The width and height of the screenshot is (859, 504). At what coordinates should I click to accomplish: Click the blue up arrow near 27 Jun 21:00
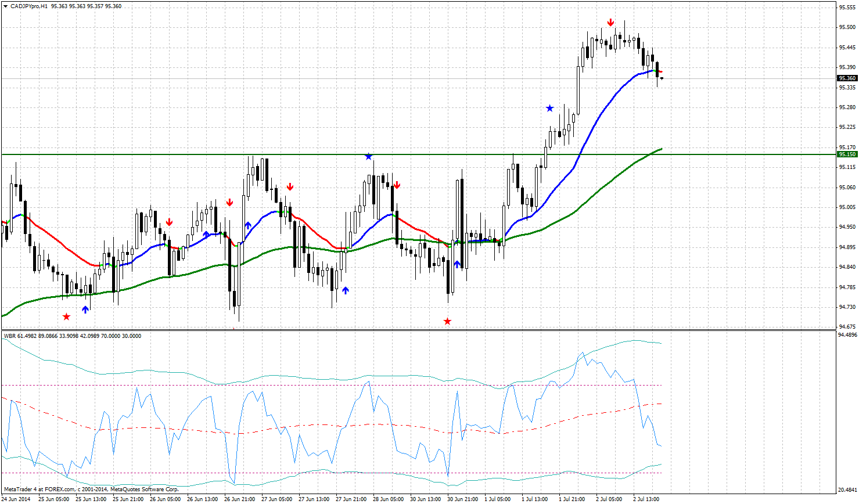pos(346,290)
